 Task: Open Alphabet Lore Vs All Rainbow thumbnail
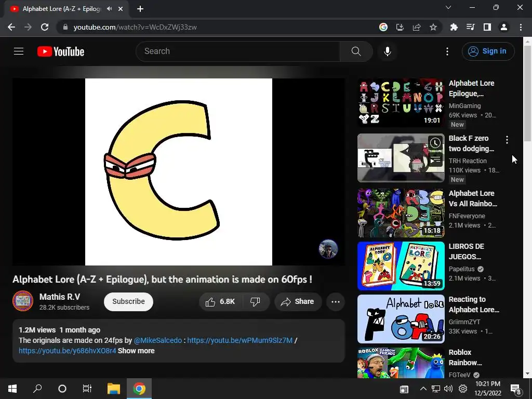401,213
